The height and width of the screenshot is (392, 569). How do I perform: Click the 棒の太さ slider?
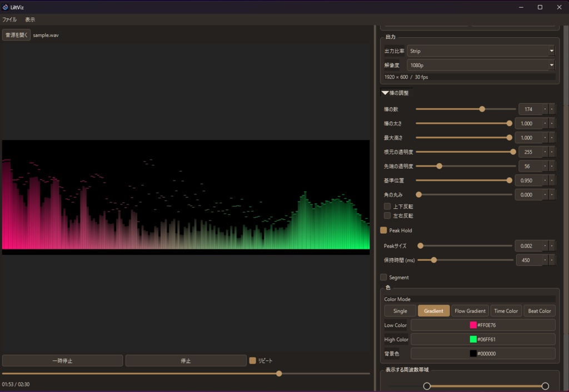[464, 123]
